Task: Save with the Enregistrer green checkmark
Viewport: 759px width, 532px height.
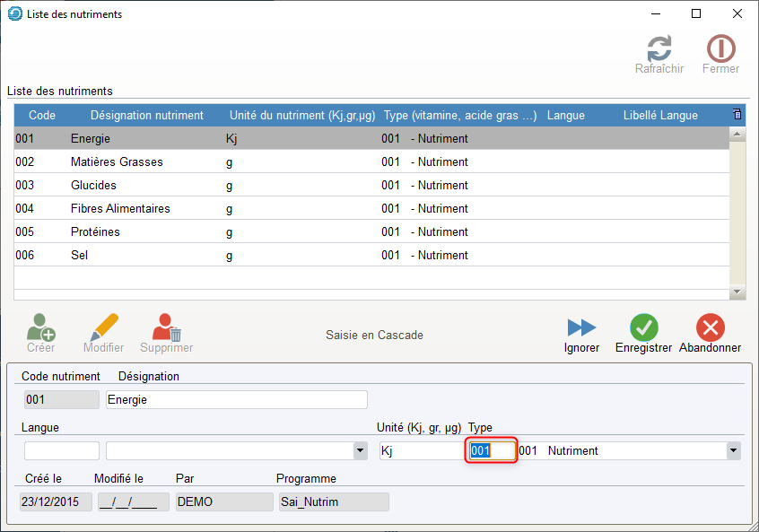Action: [x=643, y=327]
